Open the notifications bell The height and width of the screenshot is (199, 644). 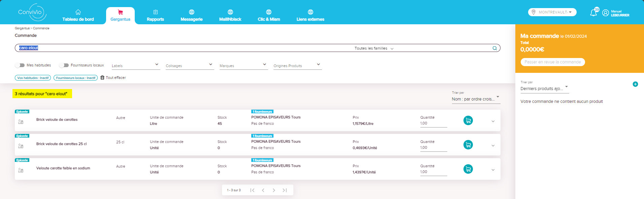[x=593, y=13]
